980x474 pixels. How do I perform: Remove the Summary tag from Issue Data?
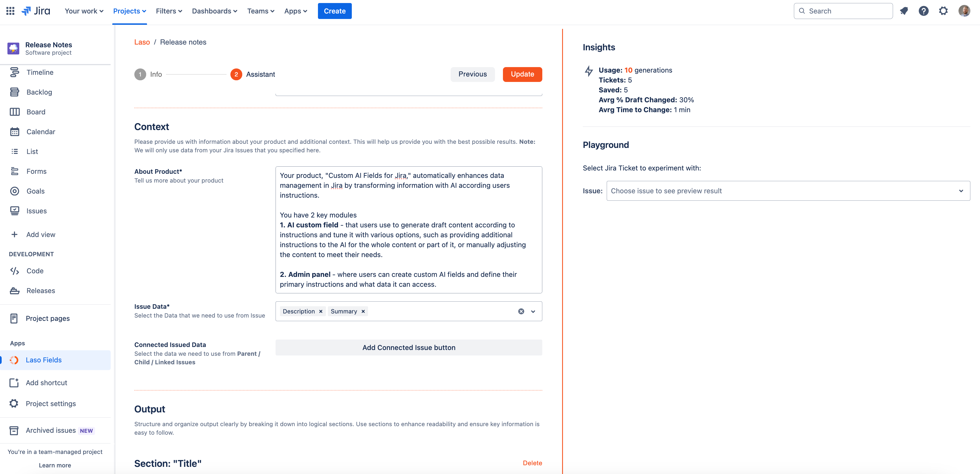tap(363, 311)
